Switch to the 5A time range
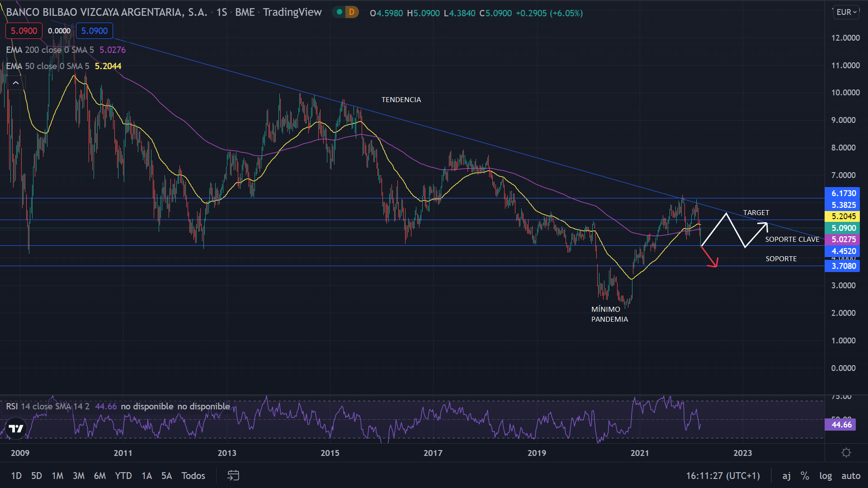The image size is (868, 488). click(x=166, y=475)
